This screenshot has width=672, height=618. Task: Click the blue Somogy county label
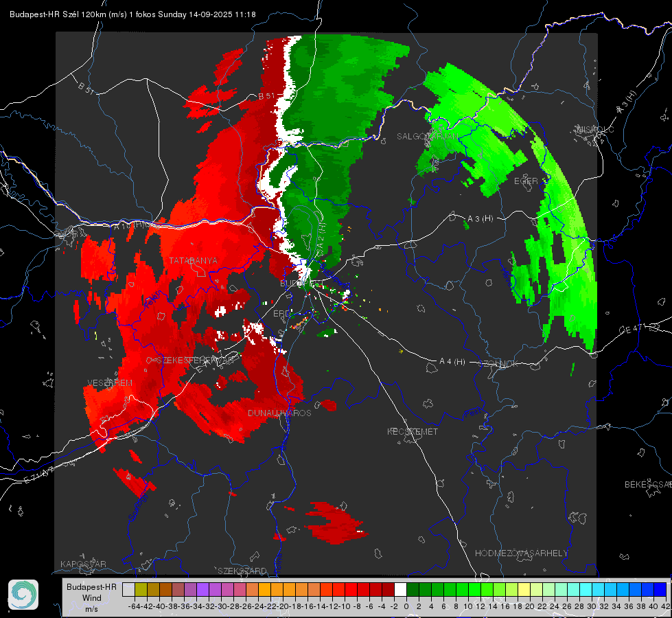[x=138, y=507]
